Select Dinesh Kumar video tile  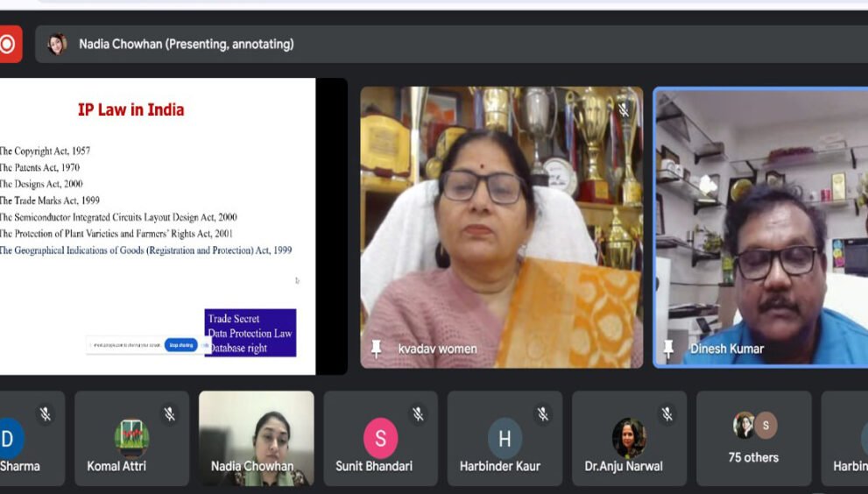(x=760, y=227)
